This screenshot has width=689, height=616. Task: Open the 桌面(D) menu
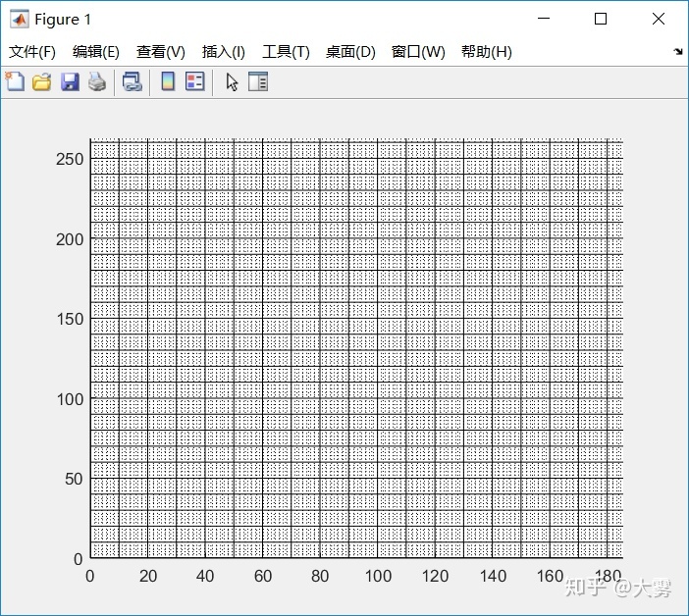[x=350, y=52]
